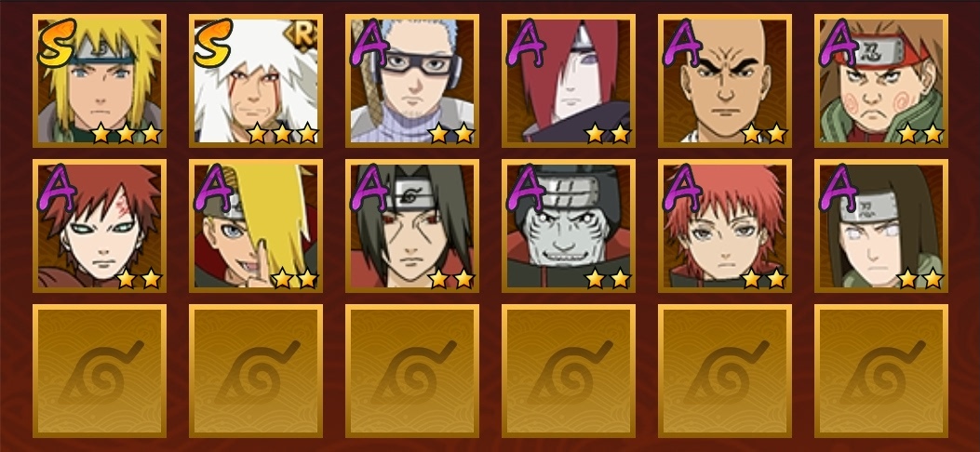Choose the blue-skinned shark-faced ninja
The image size is (980, 452).
pyautogui.click(x=568, y=225)
